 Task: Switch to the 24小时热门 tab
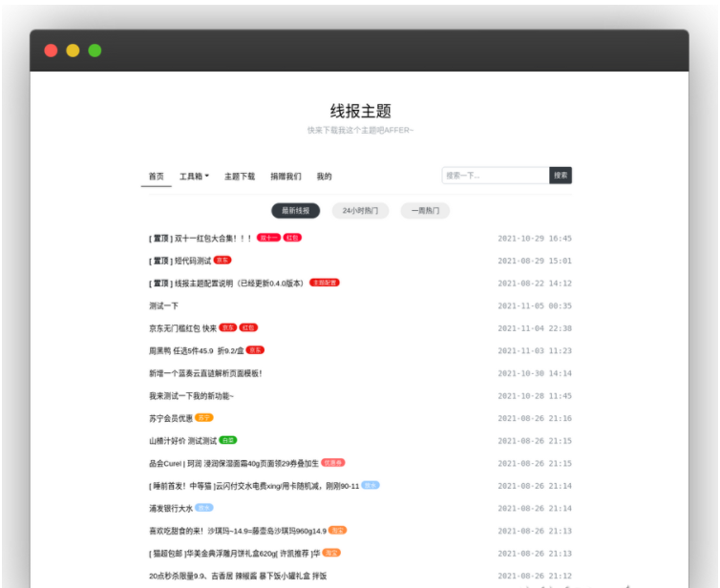click(x=360, y=211)
